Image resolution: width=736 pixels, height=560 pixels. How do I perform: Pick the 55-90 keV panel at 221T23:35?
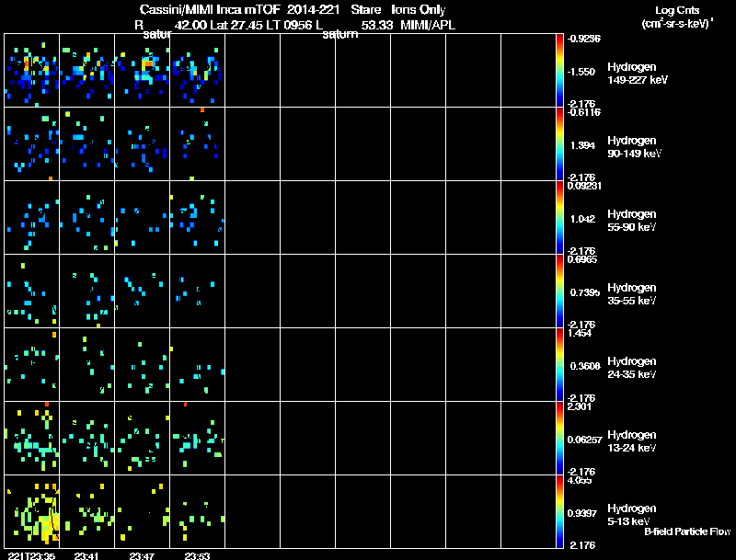coord(32,218)
